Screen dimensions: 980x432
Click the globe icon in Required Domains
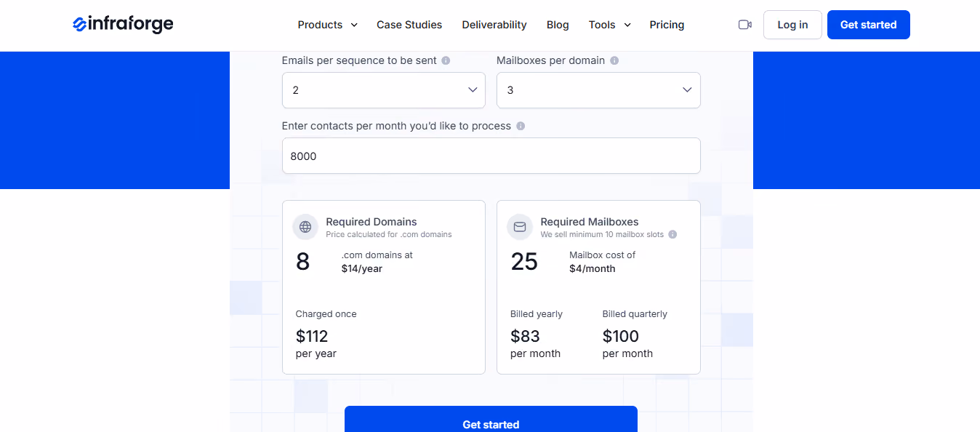point(305,227)
